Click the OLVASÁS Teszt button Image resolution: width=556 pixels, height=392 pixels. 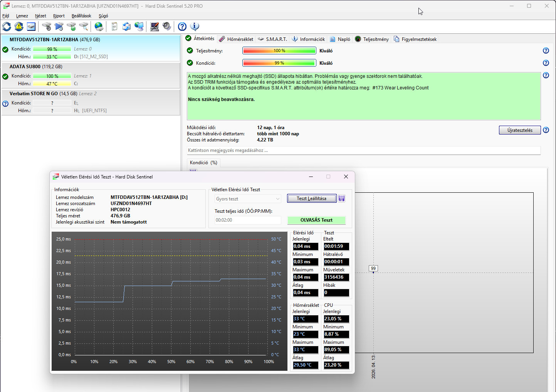(316, 220)
